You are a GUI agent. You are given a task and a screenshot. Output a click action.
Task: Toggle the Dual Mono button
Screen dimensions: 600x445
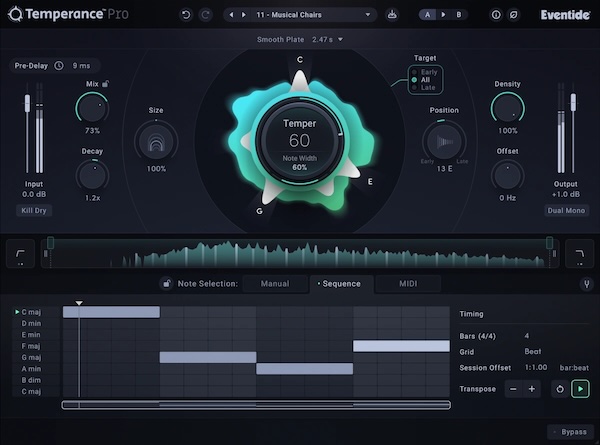(x=566, y=210)
